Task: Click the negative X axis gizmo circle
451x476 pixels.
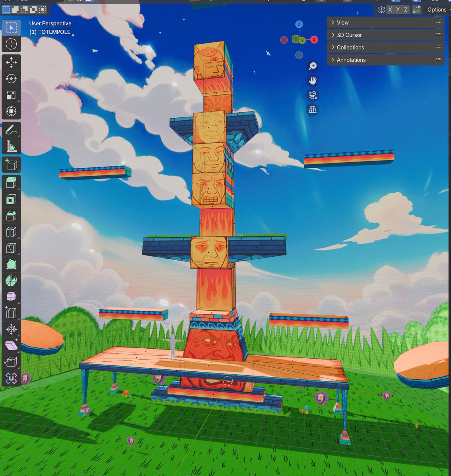Action: click(x=284, y=40)
